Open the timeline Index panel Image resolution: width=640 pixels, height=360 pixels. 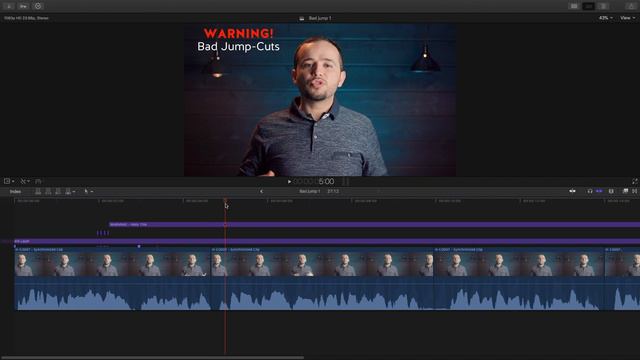(x=16, y=191)
